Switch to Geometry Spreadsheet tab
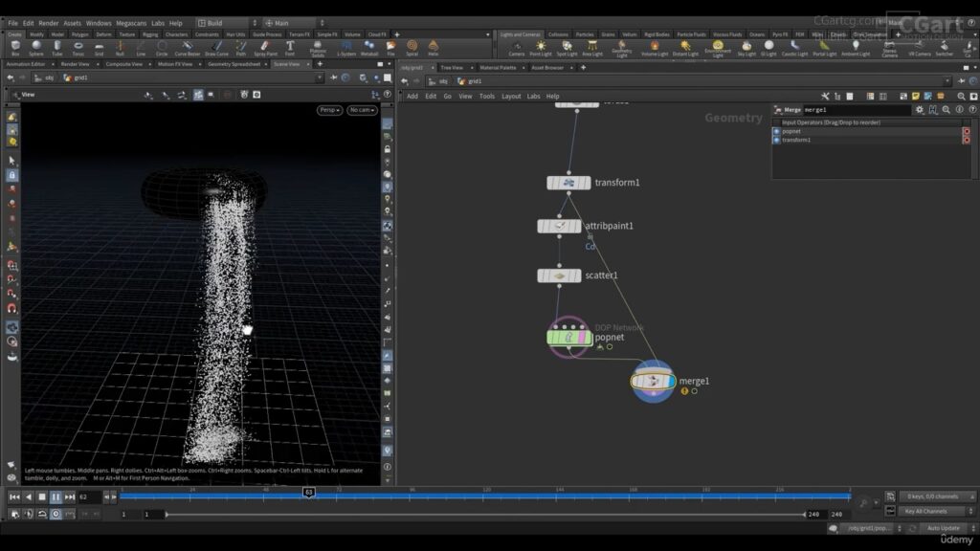Image resolution: width=980 pixels, height=551 pixels. (234, 64)
